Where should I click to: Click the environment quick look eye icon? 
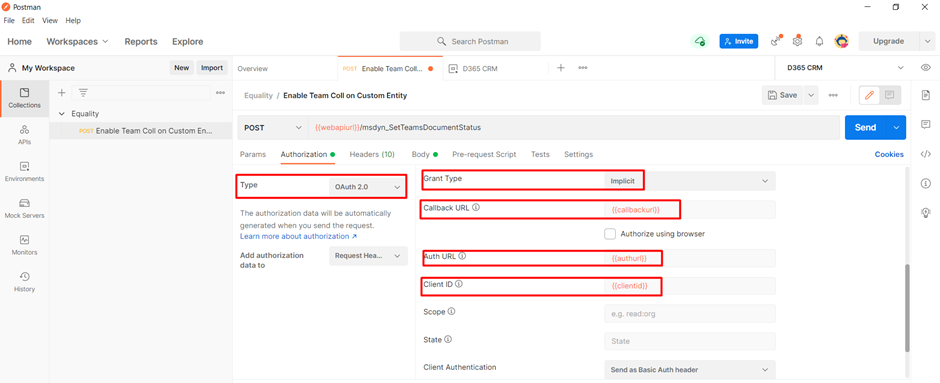pos(926,68)
